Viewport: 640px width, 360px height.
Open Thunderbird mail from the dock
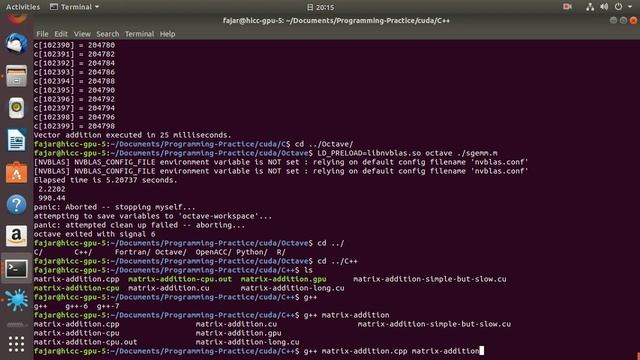point(16,43)
